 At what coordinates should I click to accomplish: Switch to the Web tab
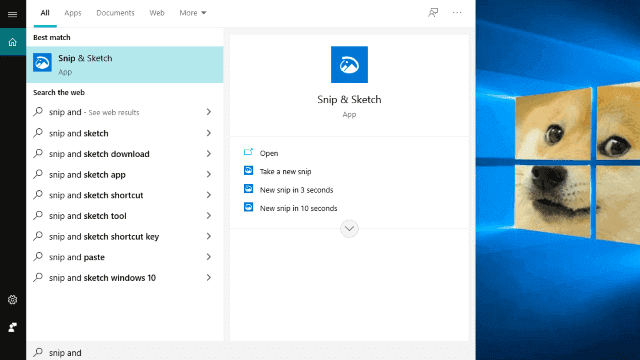click(157, 13)
